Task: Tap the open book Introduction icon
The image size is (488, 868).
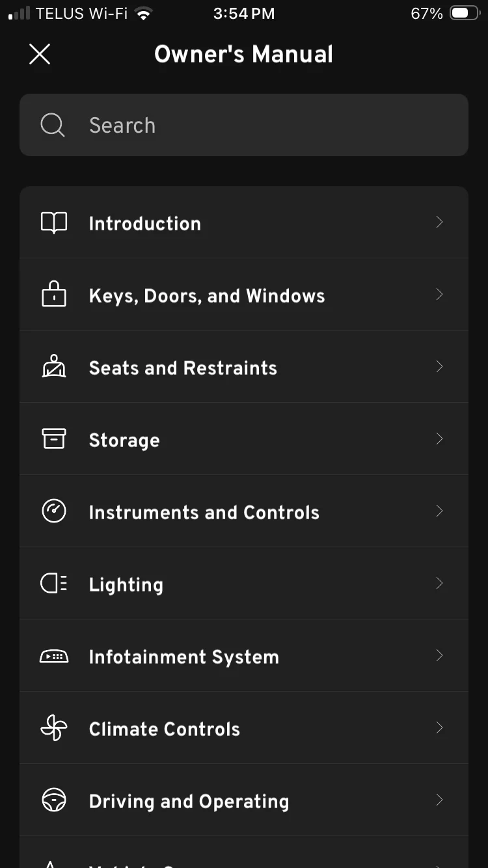Action: click(53, 223)
